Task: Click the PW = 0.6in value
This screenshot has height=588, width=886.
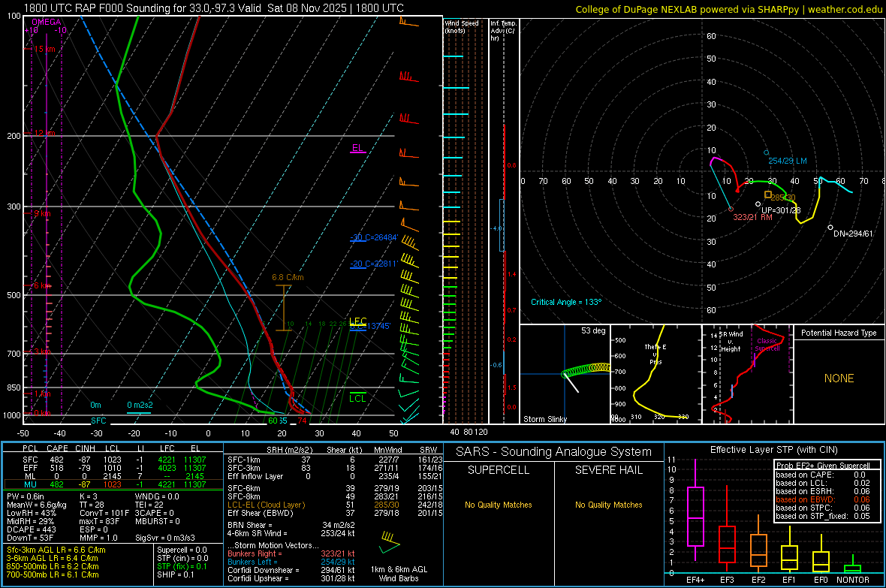Action: click(x=26, y=496)
